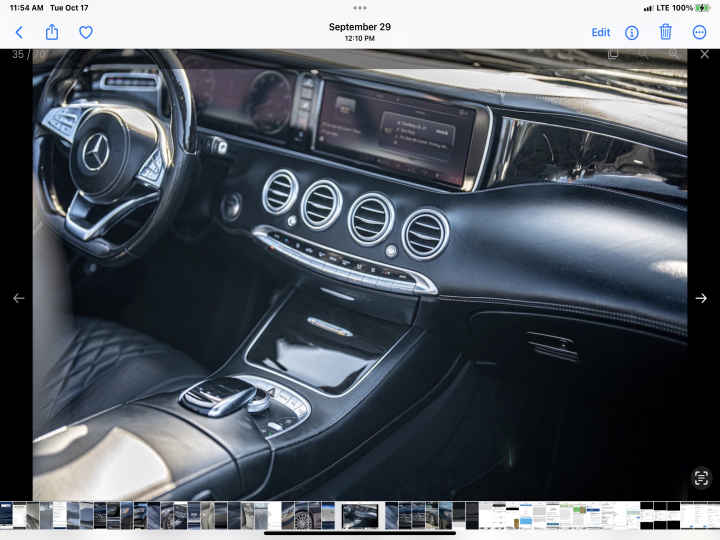Select the last thumbnail in the filmstrip
The height and width of the screenshot is (540, 720).
[x=713, y=516]
